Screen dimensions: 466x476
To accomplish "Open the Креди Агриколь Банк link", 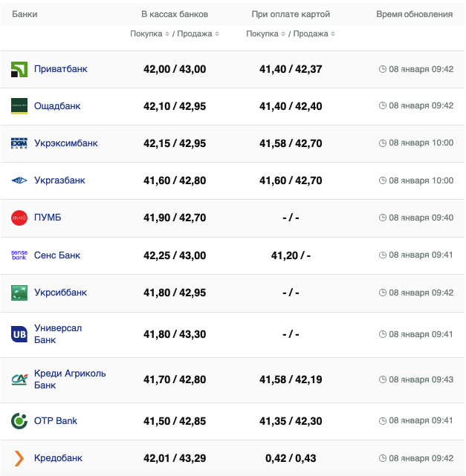I will coord(70,379).
